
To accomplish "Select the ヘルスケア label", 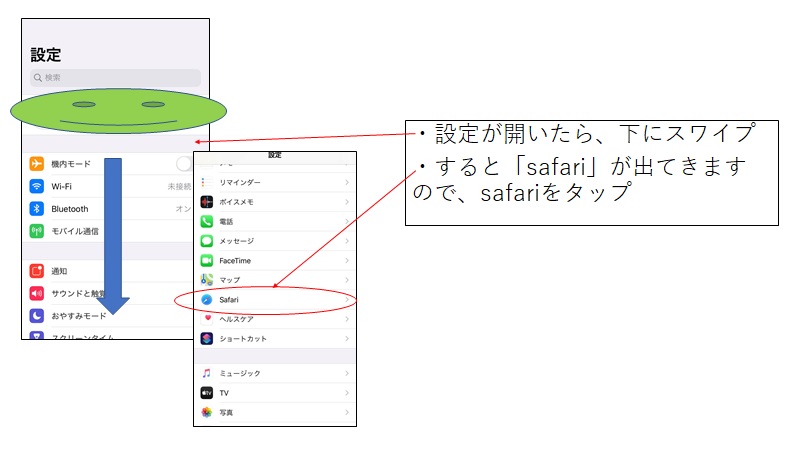I will (236, 319).
